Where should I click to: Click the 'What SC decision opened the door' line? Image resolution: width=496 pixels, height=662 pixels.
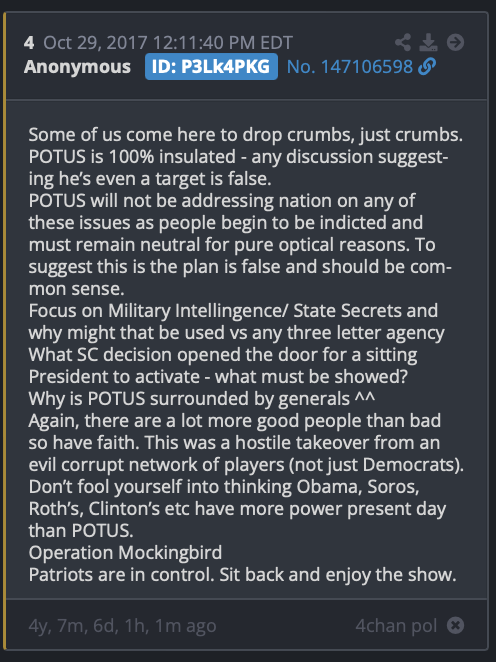(x=223, y=355)
